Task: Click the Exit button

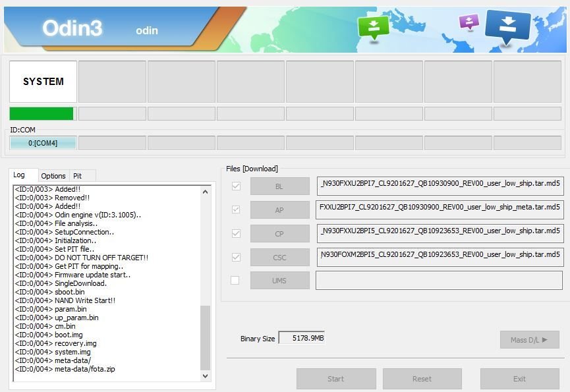Action: pyautogui.click(x=519, y=379)
